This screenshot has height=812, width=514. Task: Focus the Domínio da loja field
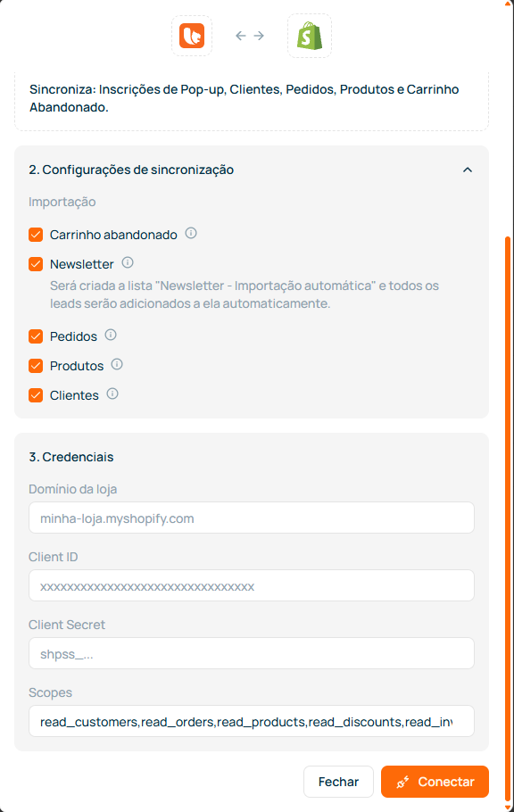tap(252, 518)
